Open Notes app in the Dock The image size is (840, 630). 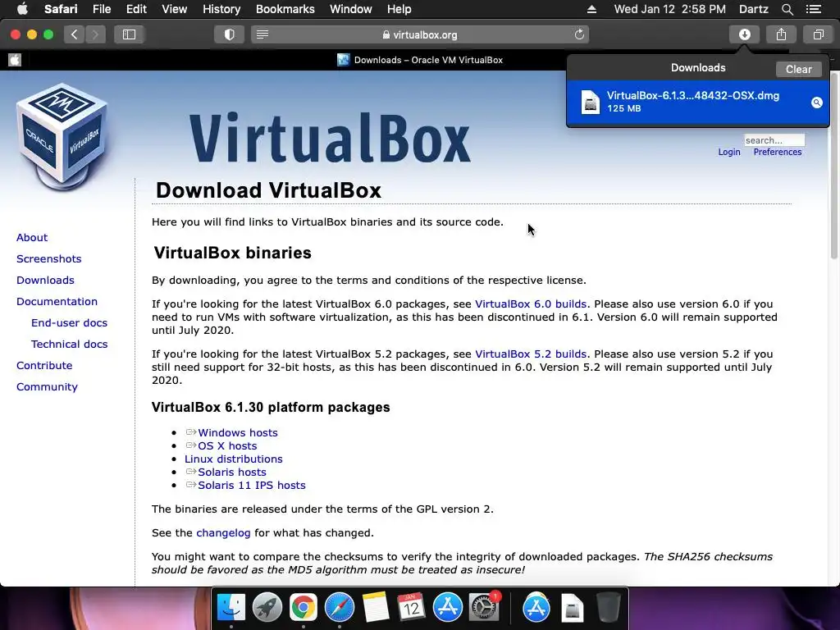click(x=376, y=608)
